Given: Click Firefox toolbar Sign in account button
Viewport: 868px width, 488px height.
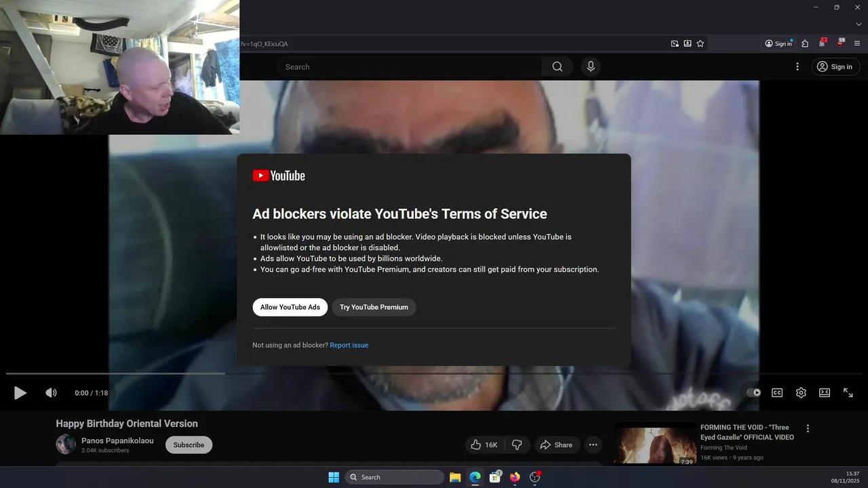Looking at the screenshot, I should (778, 43).
